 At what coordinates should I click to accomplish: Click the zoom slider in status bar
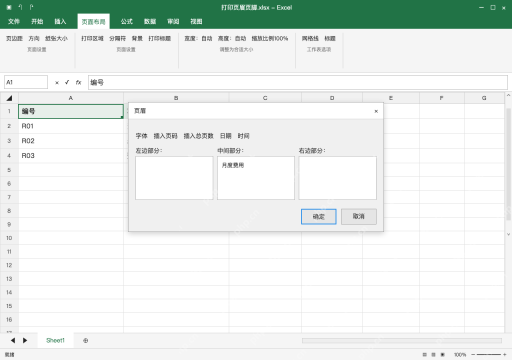point(489,355)
